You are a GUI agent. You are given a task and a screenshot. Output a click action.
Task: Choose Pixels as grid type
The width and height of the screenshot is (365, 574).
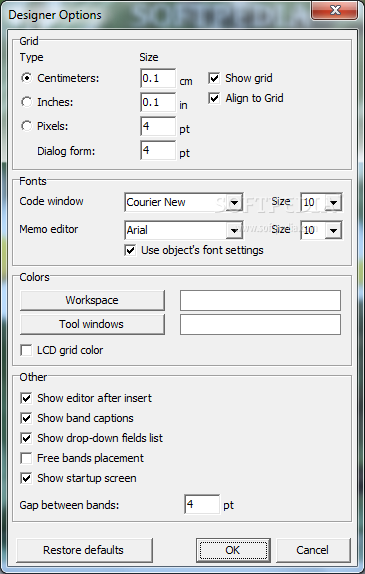coord(27,126)
